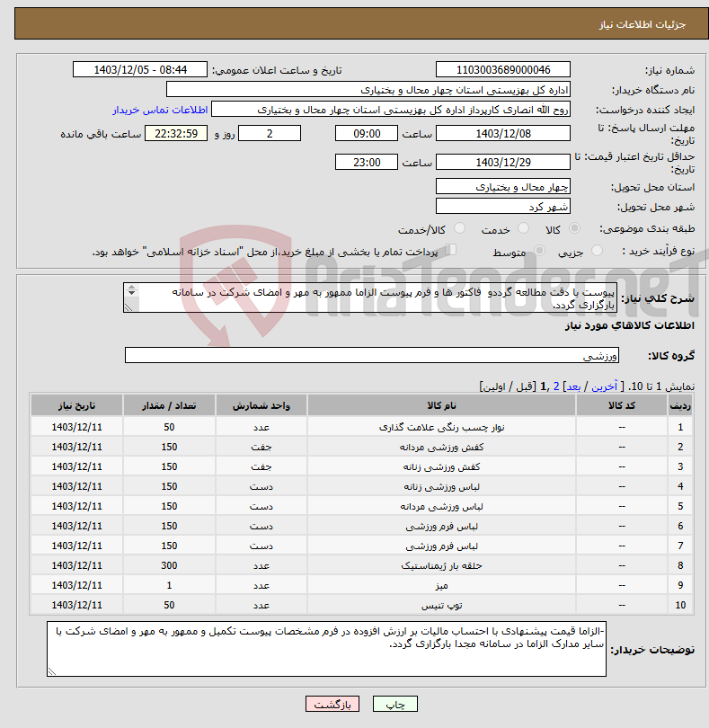The width and height of the screenshot is (709, 728).
Task: Select row لباس ورزشی زنانه
Action: pyautogui.click(x=361, y=486)
